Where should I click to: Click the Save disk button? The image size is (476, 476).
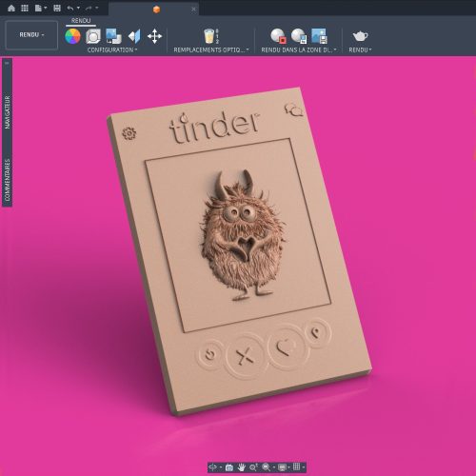tap(57, 9)
